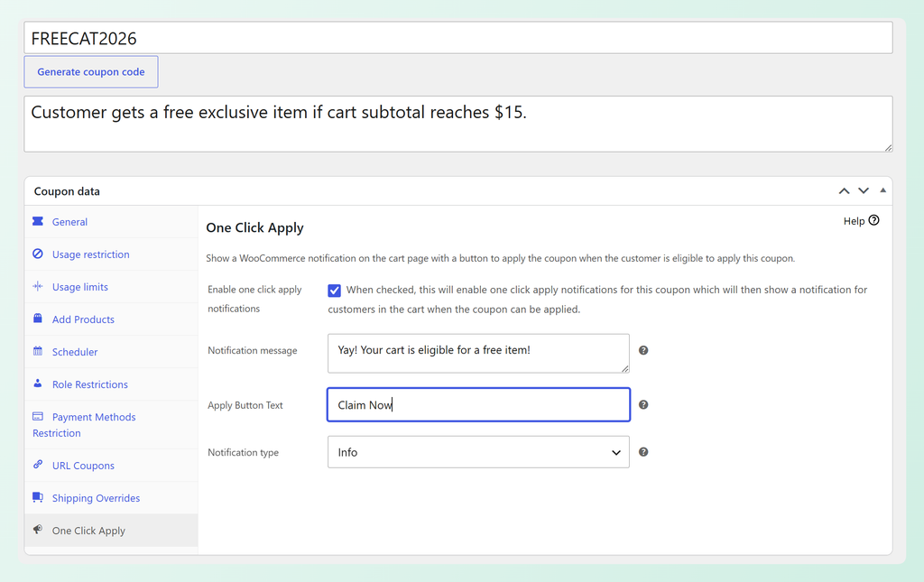Open the Role Restrictions tab
The width and height of the screenshot is (924, 582).
pyautogui.click(x=111, y=384)
